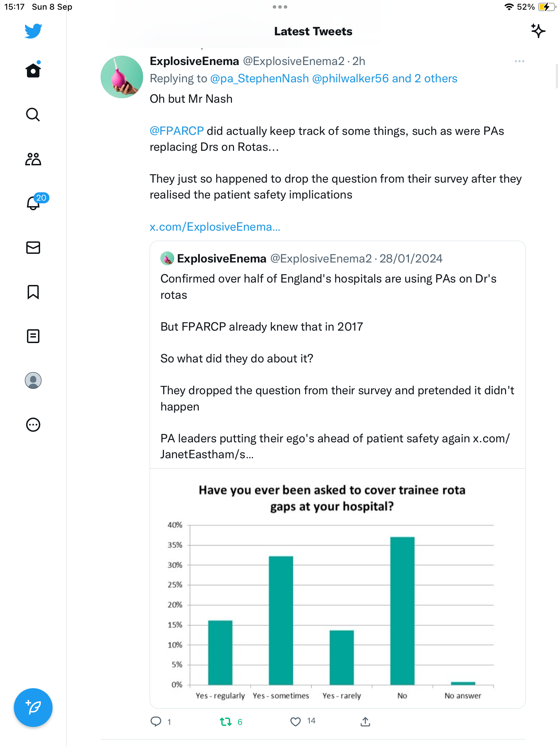
Task: Reply to tweet via comment bubble
Action: tap(156, 721)
